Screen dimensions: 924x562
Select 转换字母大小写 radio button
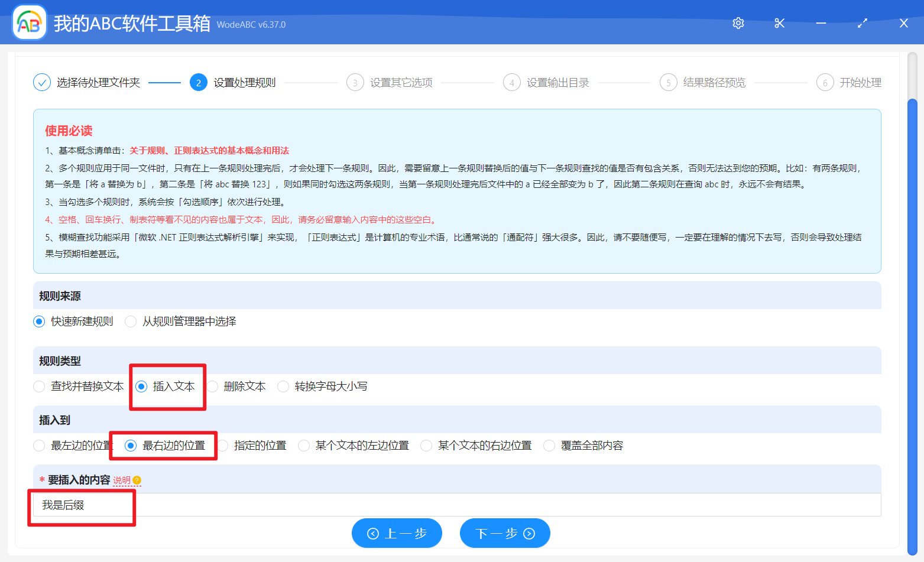pyautogui.click(x=284, y=386)
